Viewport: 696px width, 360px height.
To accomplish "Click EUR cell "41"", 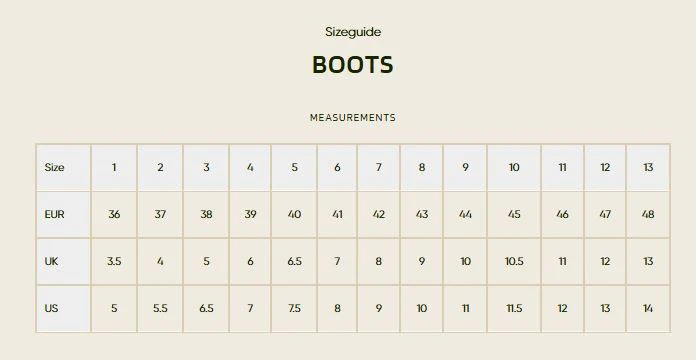I will click(x=337, y=214).
